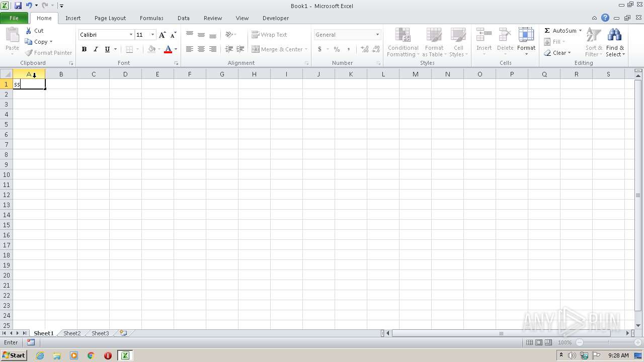
Task: Click Middle Align icon
Action: click(x=201, y=35)
